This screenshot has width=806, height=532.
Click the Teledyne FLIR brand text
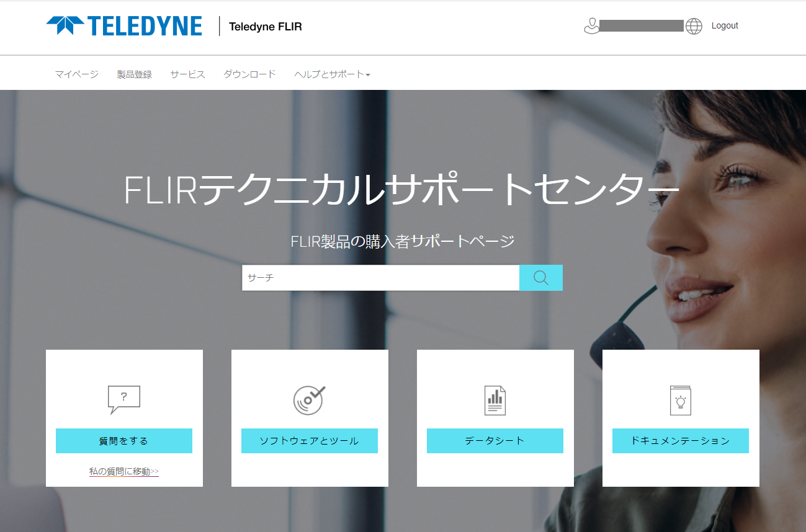click(266, 27)
